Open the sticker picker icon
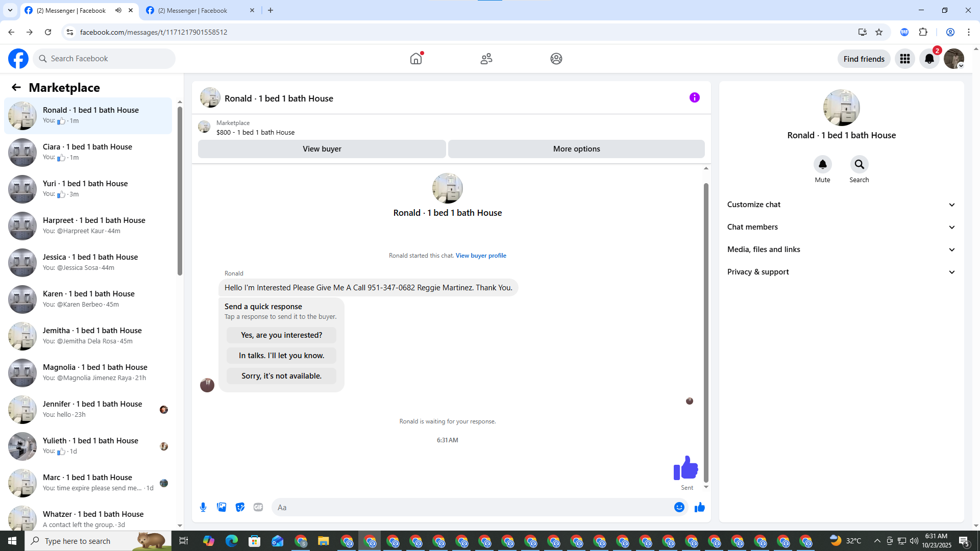 [240, 507]
